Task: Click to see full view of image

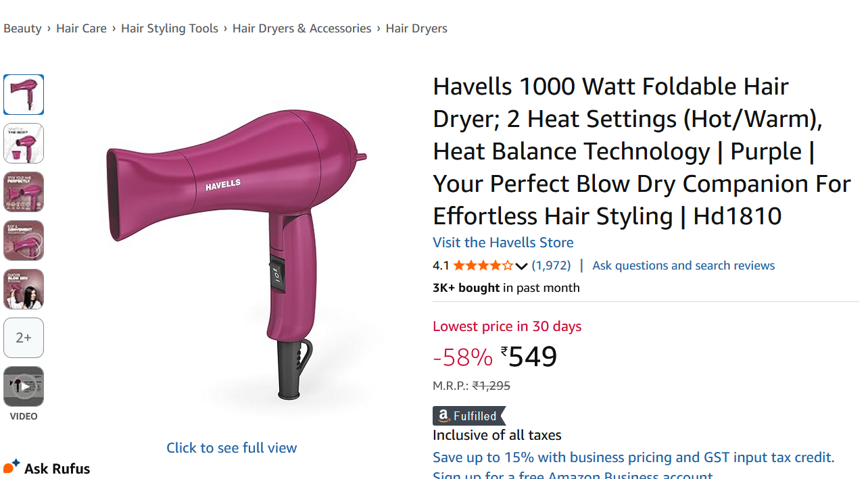Action: (232, 448)
